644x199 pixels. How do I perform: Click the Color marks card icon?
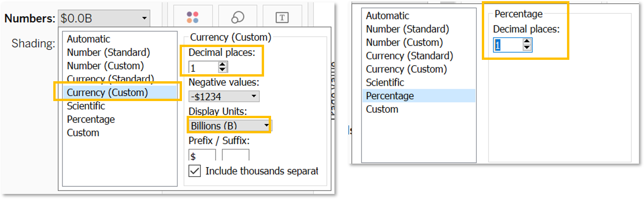tap(192, 17)
